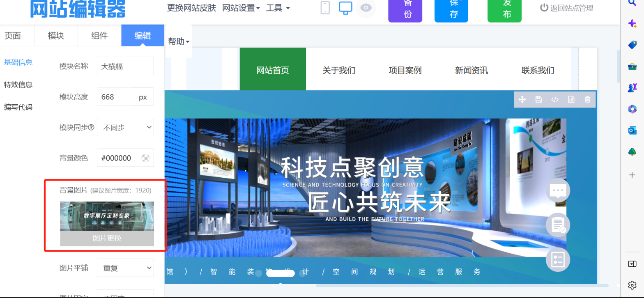Image resolution: width=644 pixels, height=298 pixels.
Task: Select the active white carousel indicator
Action: 281,273
